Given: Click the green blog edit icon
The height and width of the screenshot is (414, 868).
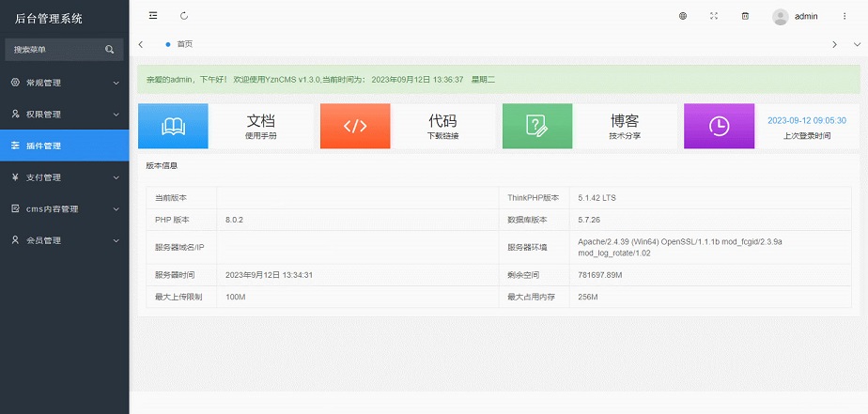Looking at the screenshot, I should (537, 126).
